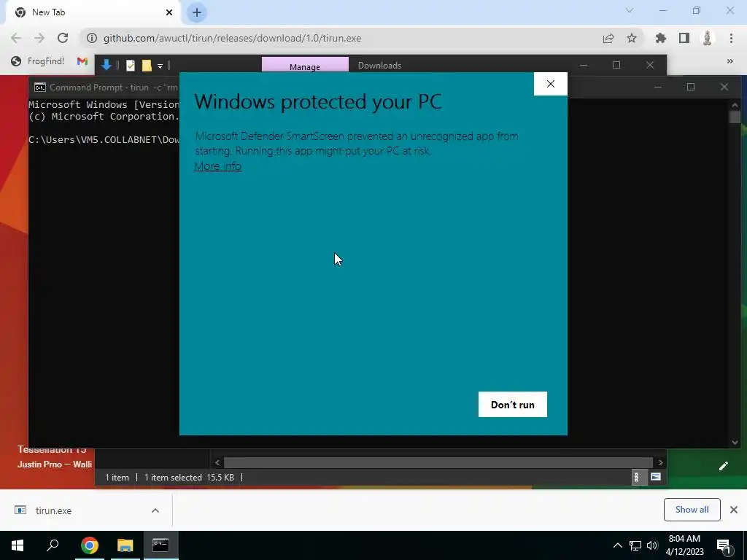Click the New folder quick access icon
The height and width of the screenshot is (560, 747).
(147, 65)
